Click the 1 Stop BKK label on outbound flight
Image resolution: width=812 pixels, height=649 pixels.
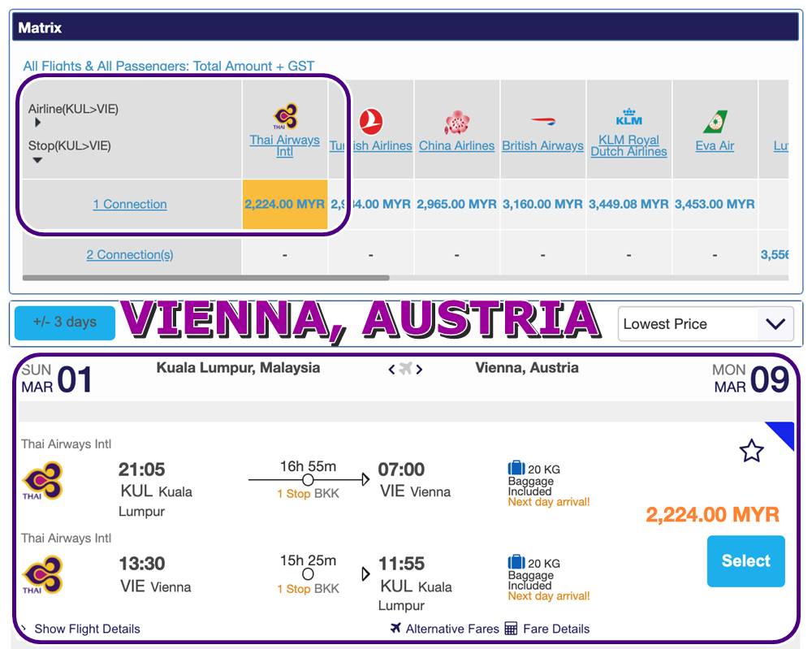click(x=308, y=494)
